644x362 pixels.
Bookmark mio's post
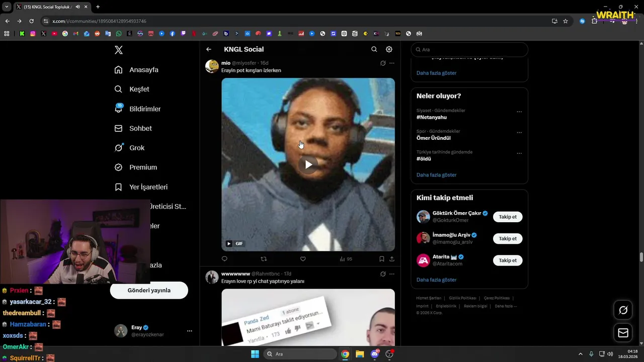381,259
